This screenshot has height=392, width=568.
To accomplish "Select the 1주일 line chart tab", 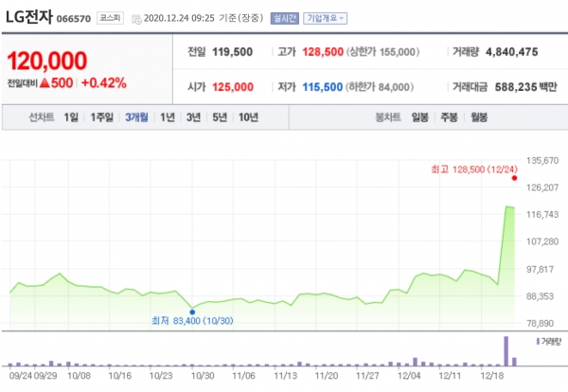I will tap(102, 117).
